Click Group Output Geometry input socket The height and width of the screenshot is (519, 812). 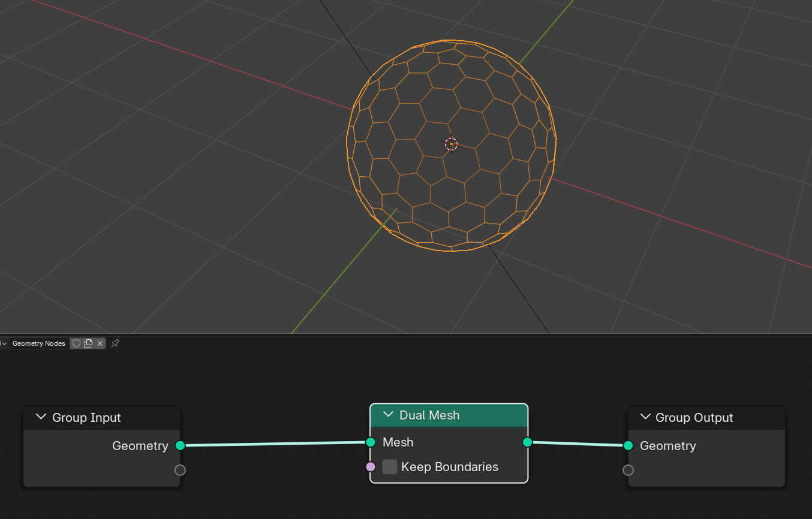[628, 445]
